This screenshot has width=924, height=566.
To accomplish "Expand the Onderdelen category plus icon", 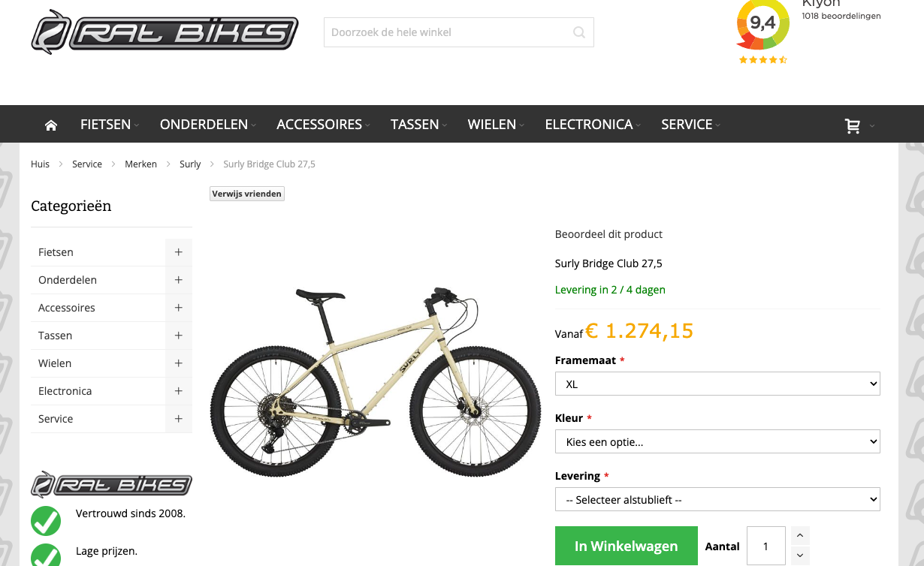I will pyautogui.click(x=179, y=280).
